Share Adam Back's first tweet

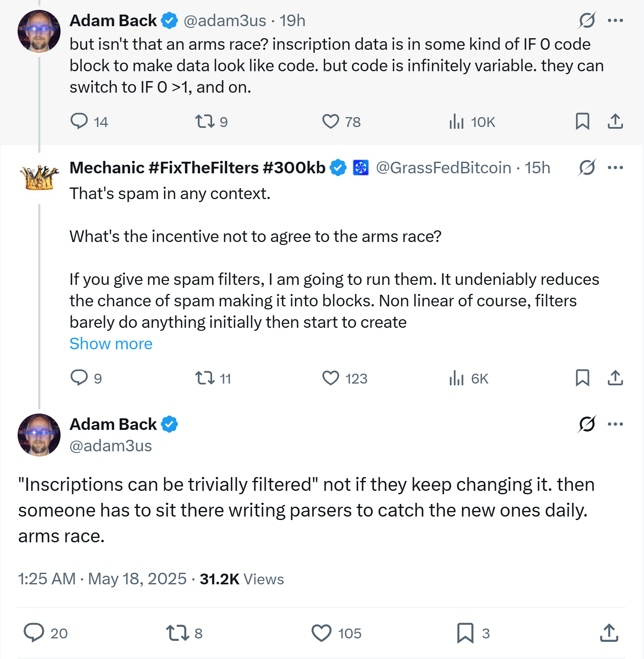pyautogui.click(x=615, y=121)
